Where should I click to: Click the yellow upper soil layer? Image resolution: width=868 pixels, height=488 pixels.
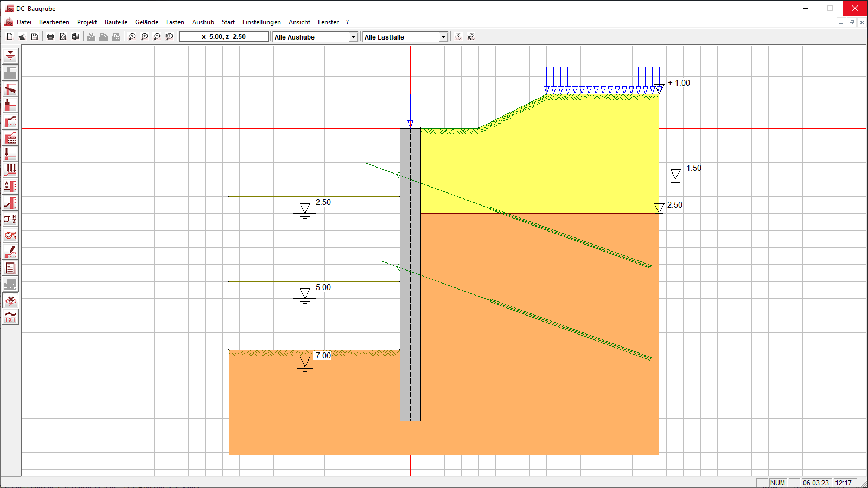(x=542, y=163)
